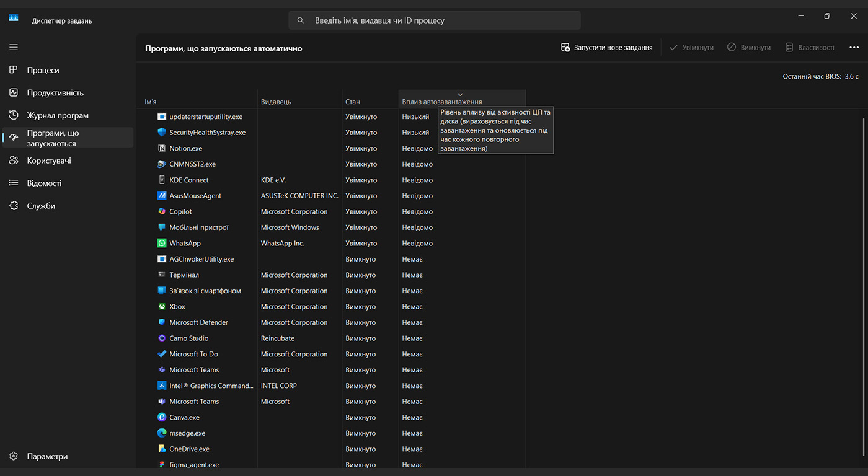Select the Термінал app icon

pos(162,275)
